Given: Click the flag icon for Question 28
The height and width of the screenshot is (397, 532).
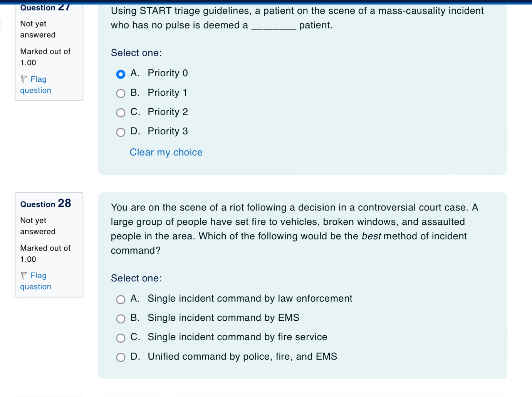Looking at the screenshot, I should click(24, 275).
